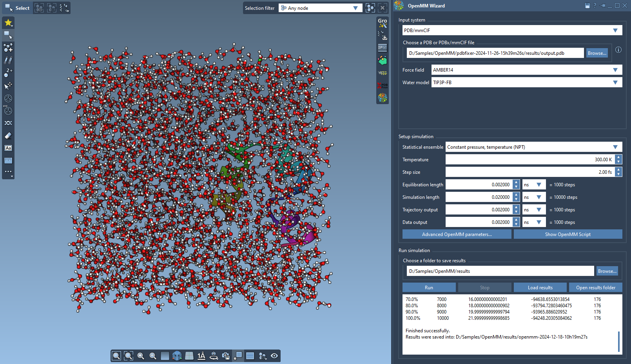Increase the Temperature stepper value
Image resolution: width=631 pixels, height=364 pixels.
pos(618,157)
